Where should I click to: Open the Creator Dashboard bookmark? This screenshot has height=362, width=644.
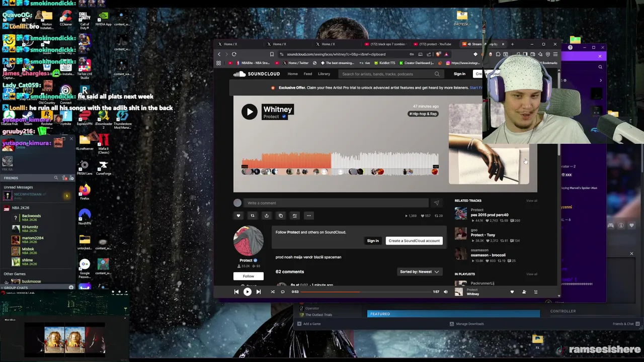(416, 63)
